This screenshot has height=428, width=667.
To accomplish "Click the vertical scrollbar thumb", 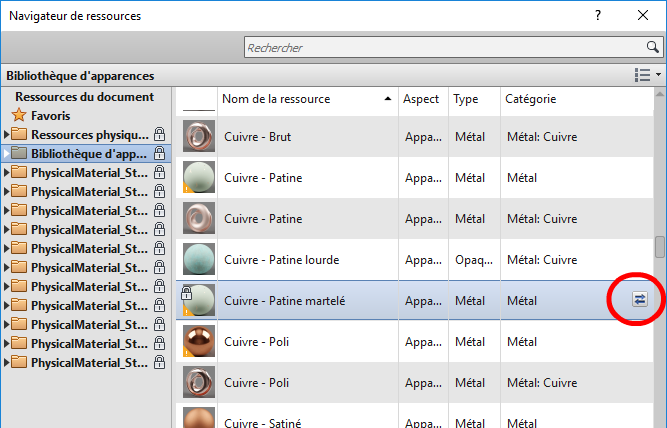I will point(659,246).
